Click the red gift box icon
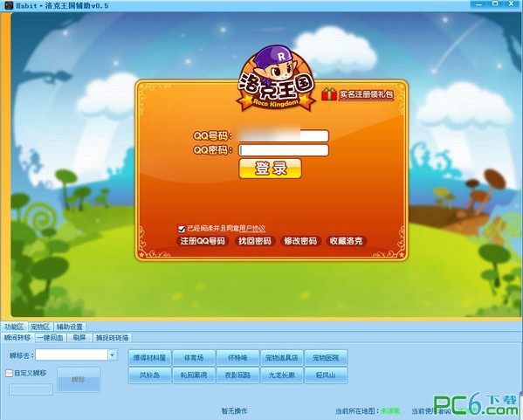Screen dimensions: 523x420 (329, 94)
